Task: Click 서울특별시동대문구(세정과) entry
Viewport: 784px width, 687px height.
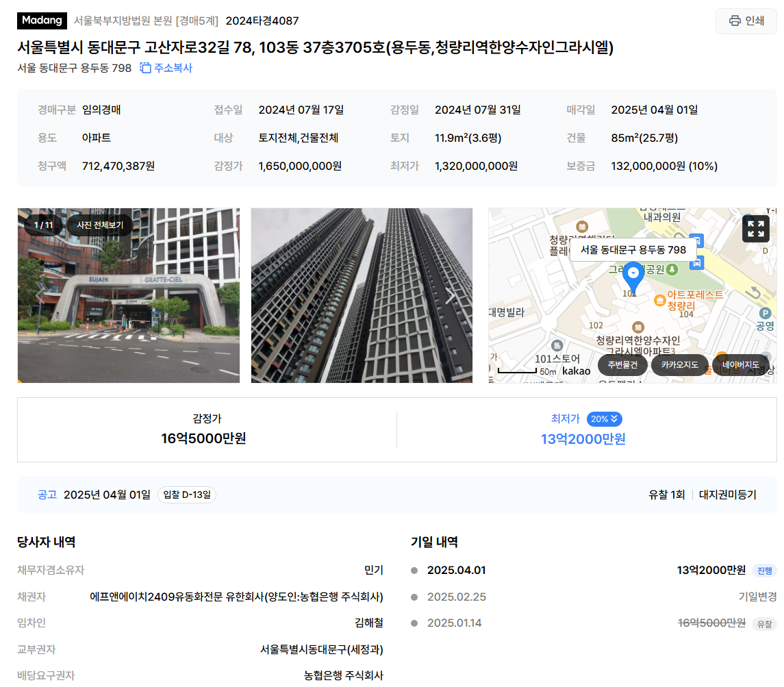Action: (x=322, y=649)
